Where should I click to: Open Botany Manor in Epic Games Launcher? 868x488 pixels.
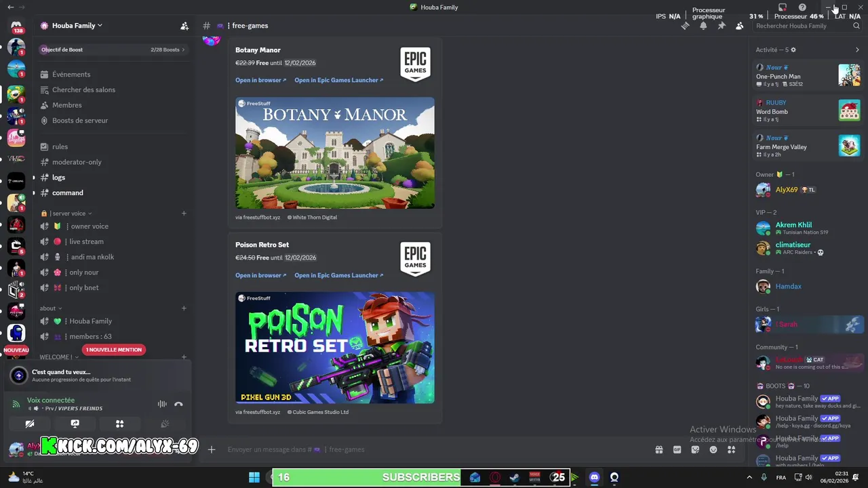point(338,80)
